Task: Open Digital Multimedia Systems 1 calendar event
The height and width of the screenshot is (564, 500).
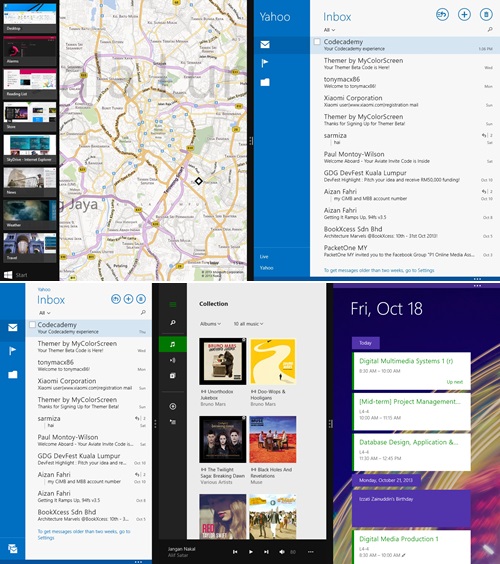Action: (412, 371)
